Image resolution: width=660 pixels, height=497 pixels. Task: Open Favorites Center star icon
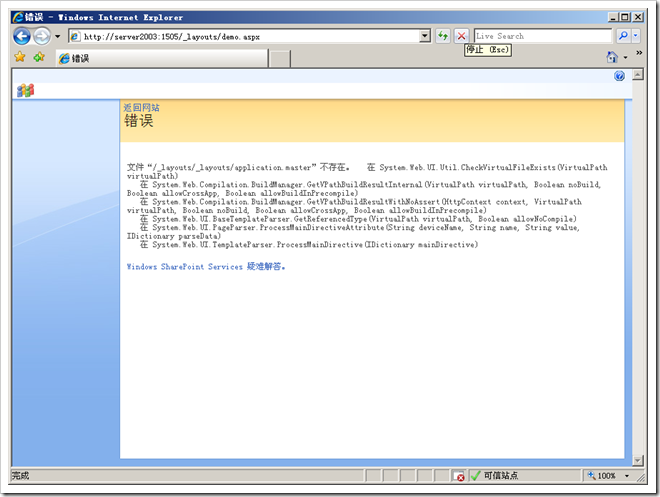(x=20, y=57)
